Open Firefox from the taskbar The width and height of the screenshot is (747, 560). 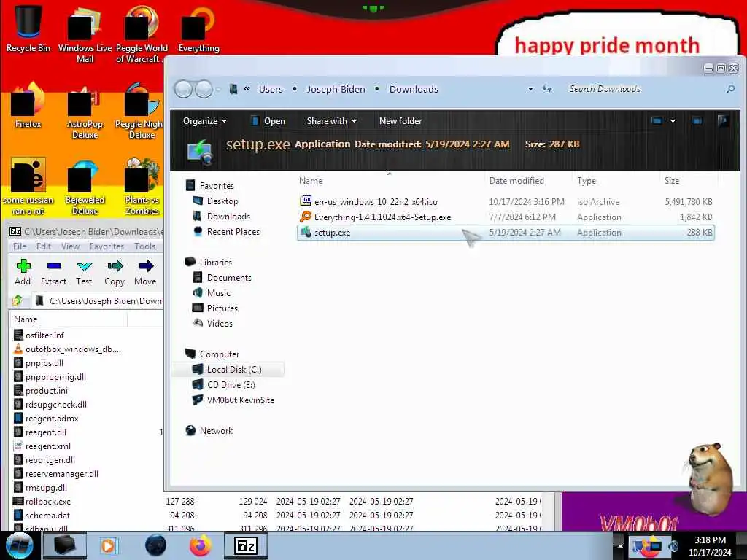[x=201, y=545]
